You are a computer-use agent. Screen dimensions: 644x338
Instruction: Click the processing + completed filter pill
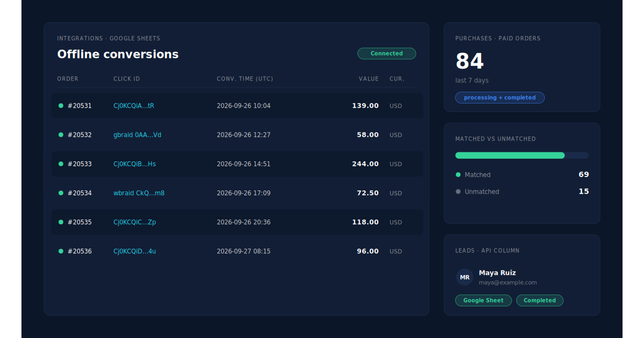coord(500,98)
